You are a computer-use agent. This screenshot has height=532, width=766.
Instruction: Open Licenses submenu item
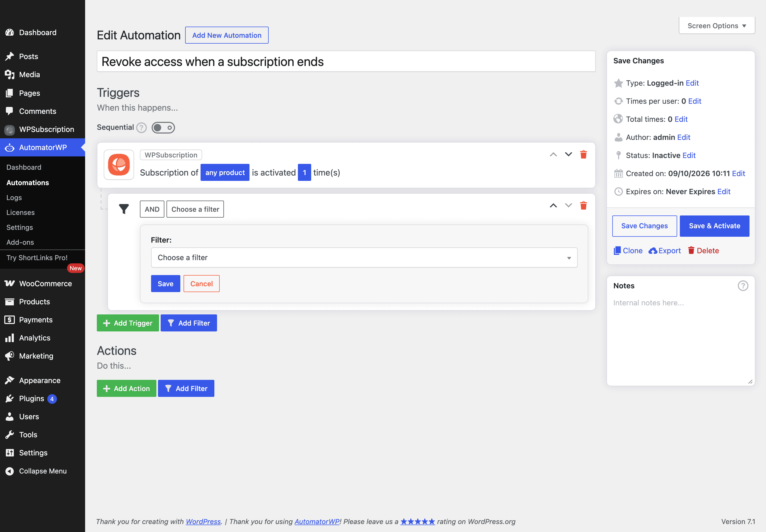[20, 212]
